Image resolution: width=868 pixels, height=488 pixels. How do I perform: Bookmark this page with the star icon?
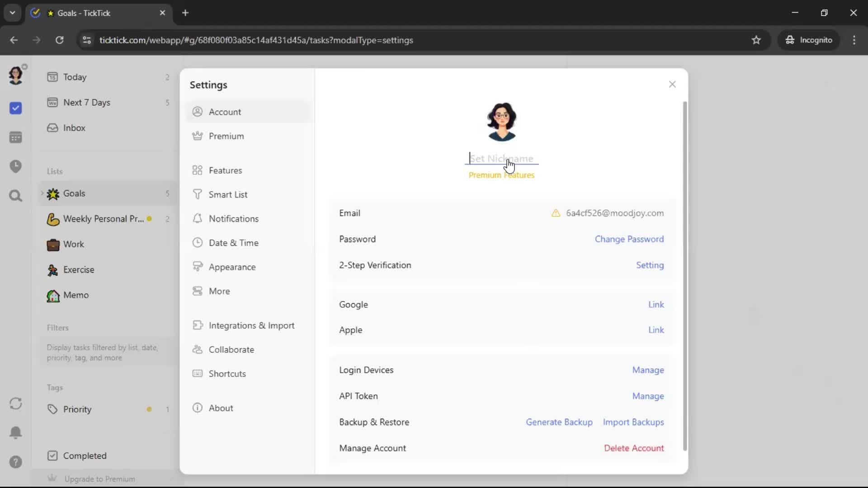(756, 40)
